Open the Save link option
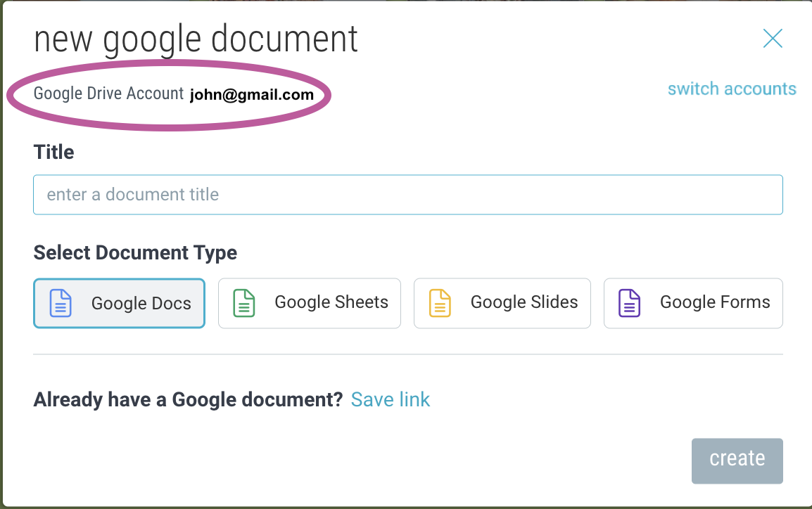Screen dimensions: 812x509 pos(391,400)
